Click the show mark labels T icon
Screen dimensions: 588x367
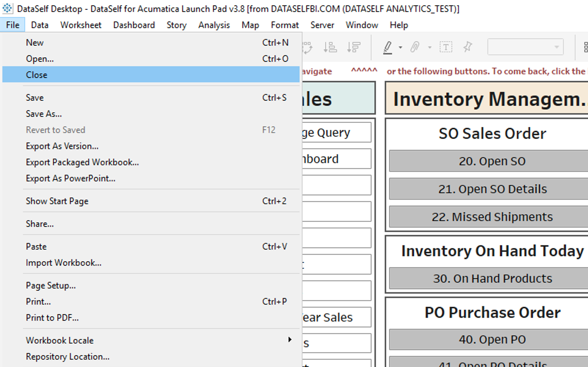coord(446,47)
